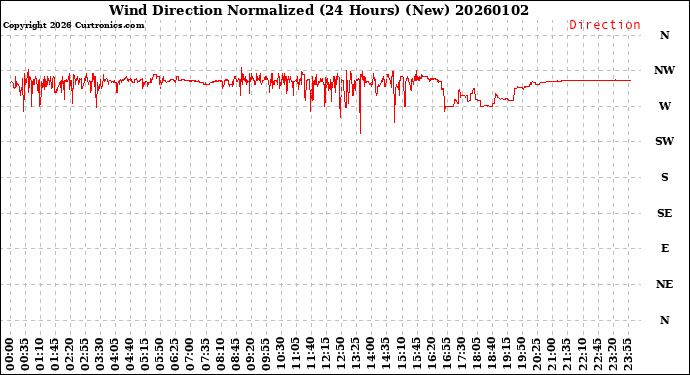Click the 00:00 time label
The width and height of the screenshot is (690, 375).
[x=10, y=354]
